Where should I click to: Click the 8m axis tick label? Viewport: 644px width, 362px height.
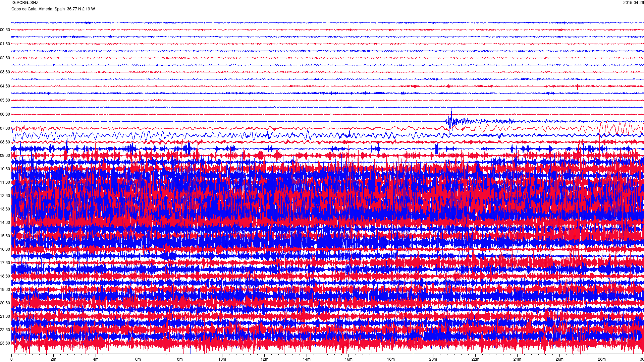(180, 359)
